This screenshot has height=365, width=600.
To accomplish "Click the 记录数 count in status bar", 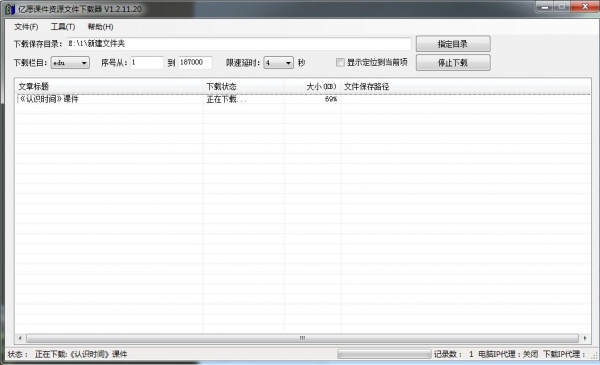I will click(453, 354).
